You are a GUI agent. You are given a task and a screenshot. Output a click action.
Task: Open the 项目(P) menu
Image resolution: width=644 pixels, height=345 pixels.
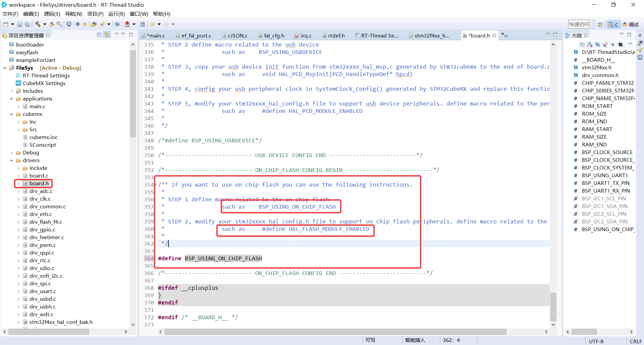pos(95,14)
